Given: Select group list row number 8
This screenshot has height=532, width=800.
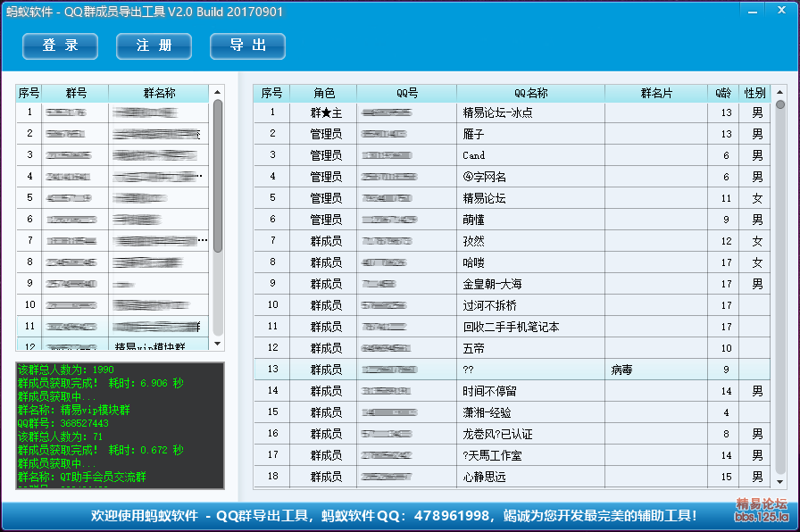Looking at the screenshot, I should [x=112, y=262].
